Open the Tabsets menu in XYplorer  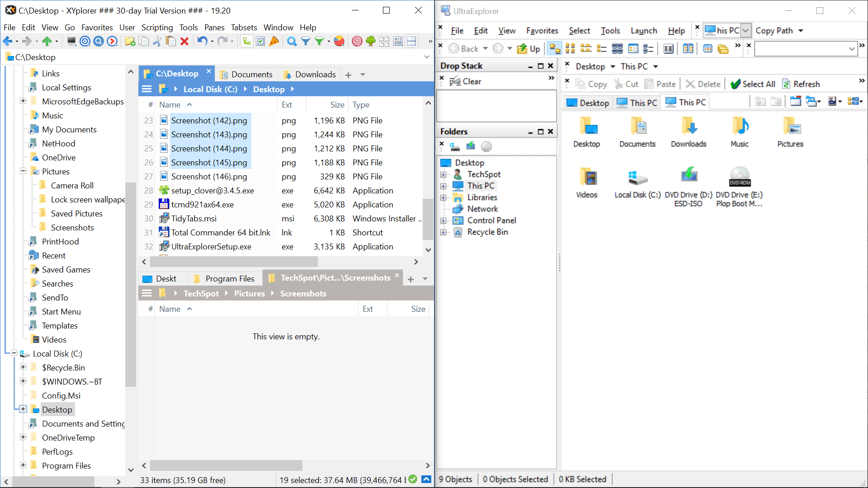tap(244, 28)
